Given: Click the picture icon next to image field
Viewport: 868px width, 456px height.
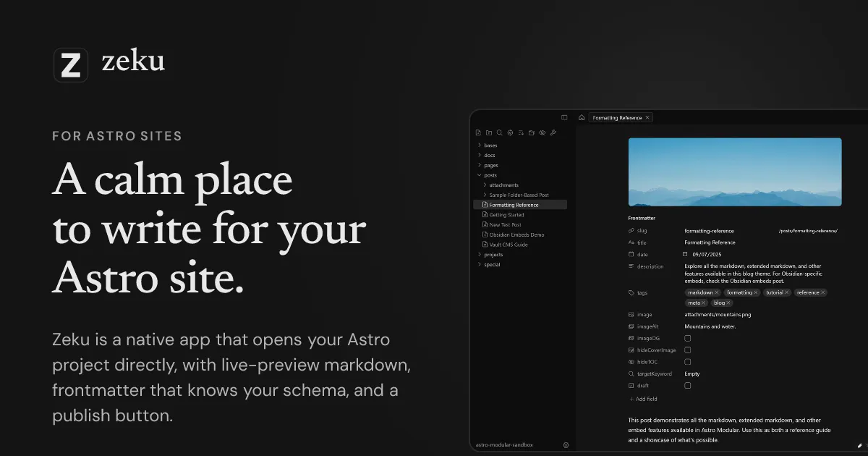Looking at the screenshot, I should pos(631,315).
